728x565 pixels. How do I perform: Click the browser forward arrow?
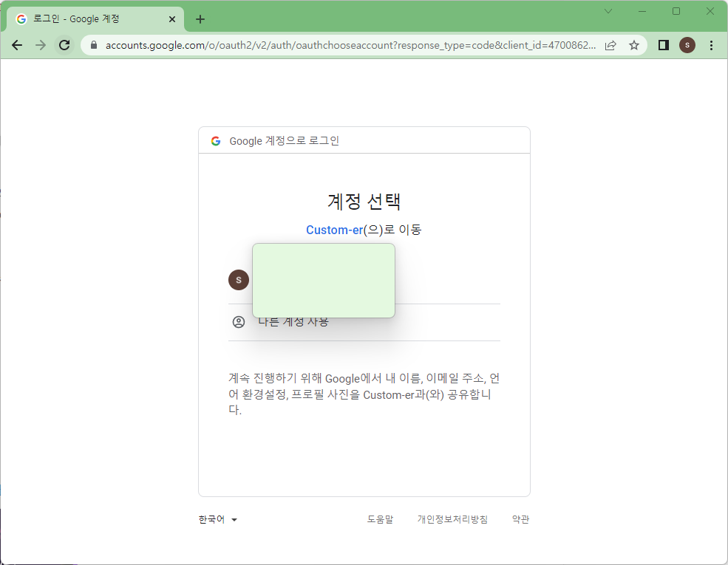(x=41, y=45)
